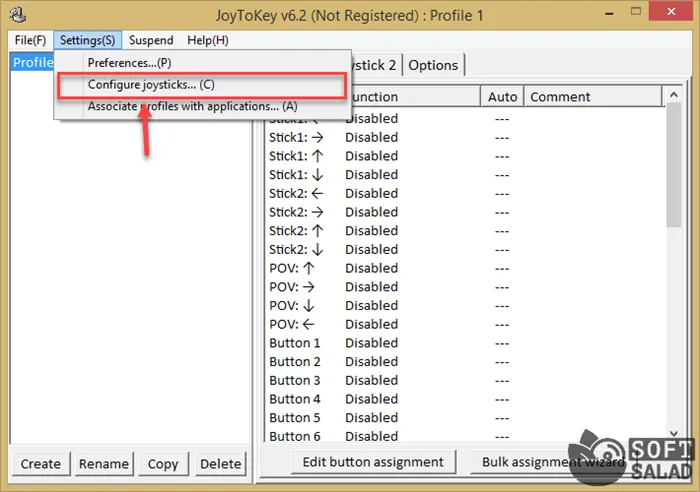This screenshot has width=700, height=492.
Task: Select the POV: ↓ row
Action: coord(464,306)
